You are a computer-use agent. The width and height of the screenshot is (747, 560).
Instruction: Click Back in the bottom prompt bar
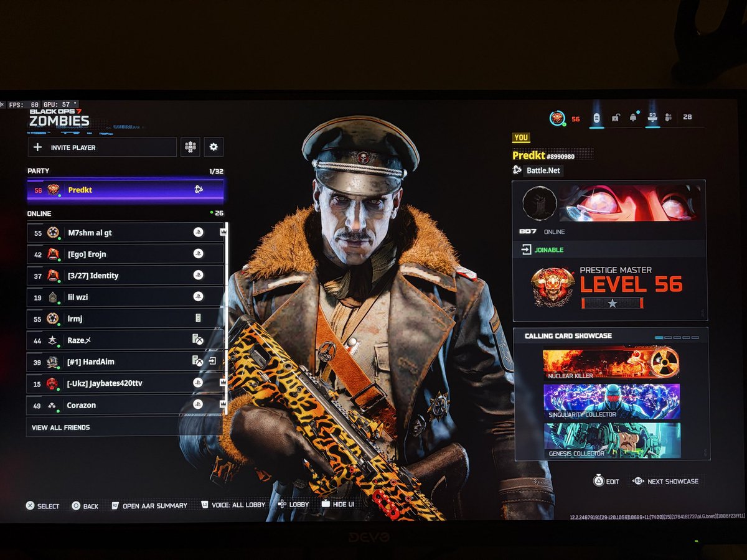pos(85,506)
